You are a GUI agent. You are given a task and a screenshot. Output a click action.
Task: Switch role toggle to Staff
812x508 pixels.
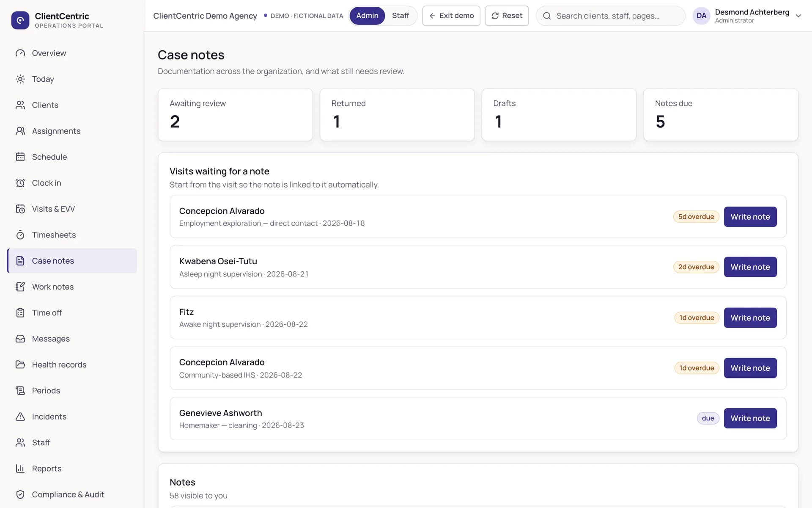[400, 16]
